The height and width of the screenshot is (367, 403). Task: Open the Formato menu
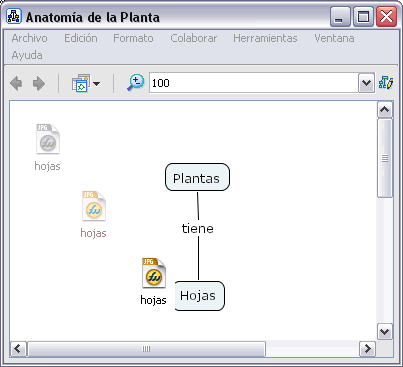click(133, 38)
